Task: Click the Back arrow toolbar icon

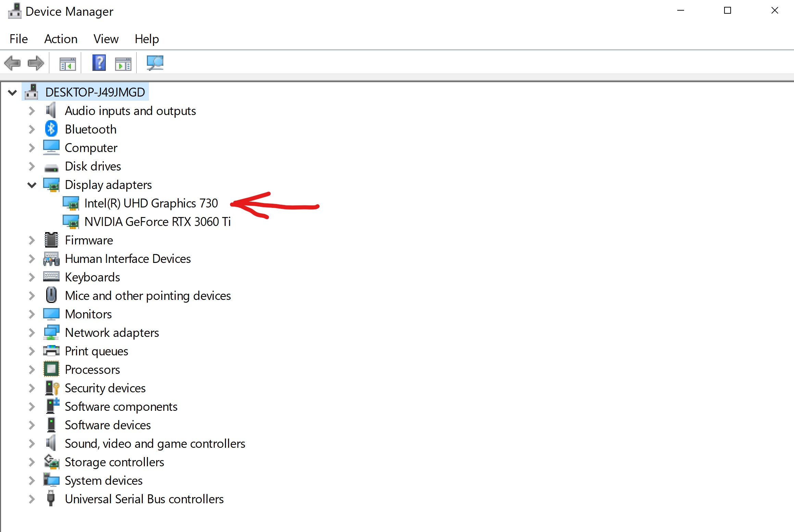Action: click(x=12, y=63)
